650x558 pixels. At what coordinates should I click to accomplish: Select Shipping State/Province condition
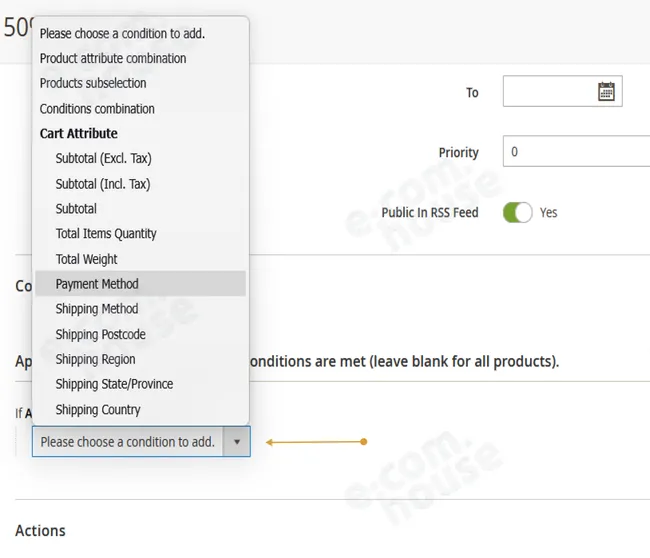click(141, 384)
